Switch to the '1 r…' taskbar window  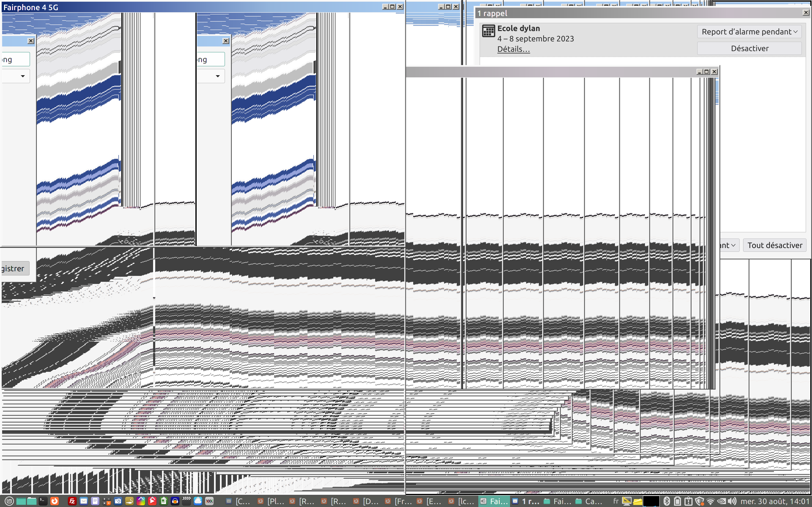point(526,501)
